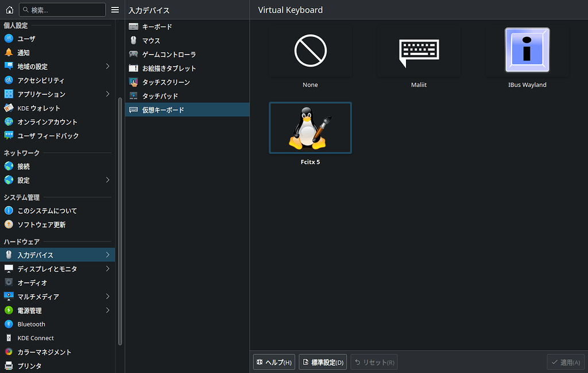Expand network 設定 chevron arrow
588x373 pixels.
pyautogui.click(x=107, y=180)
